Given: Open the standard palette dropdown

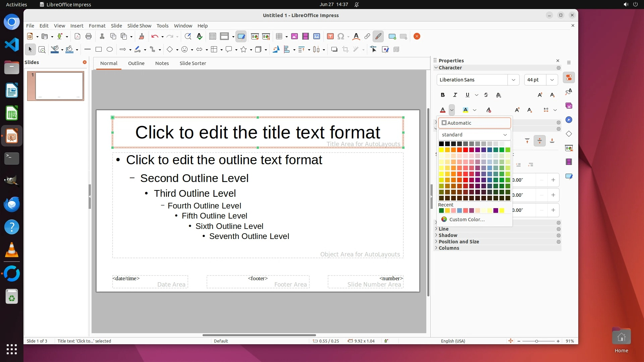Looking at the screenshot, I should pyautogui.click(x=474, y=135).
